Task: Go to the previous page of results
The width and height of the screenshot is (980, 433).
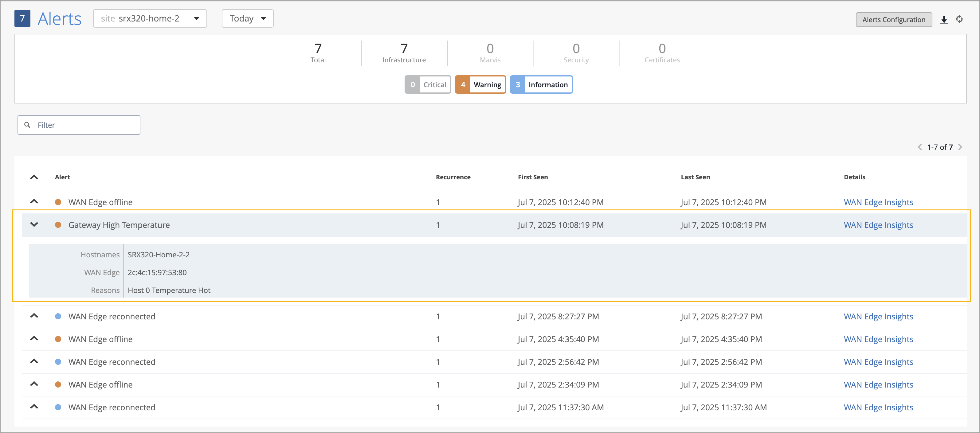Action: tap(919, 147)
